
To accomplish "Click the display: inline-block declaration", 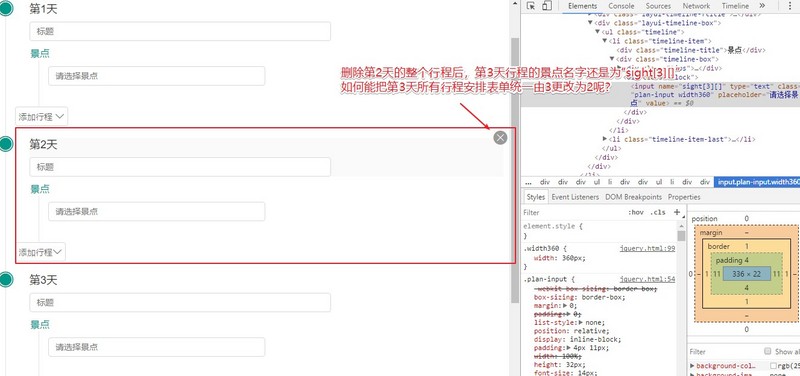I will pyautogui.click(x=577, y=339).
